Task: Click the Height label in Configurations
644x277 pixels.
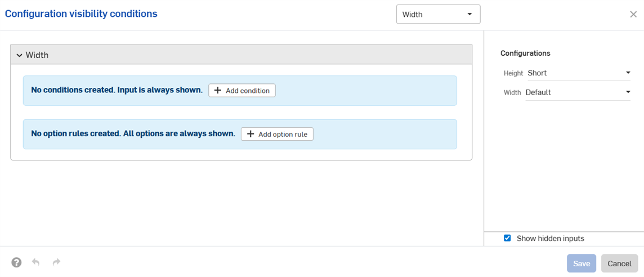Action: 513,73
